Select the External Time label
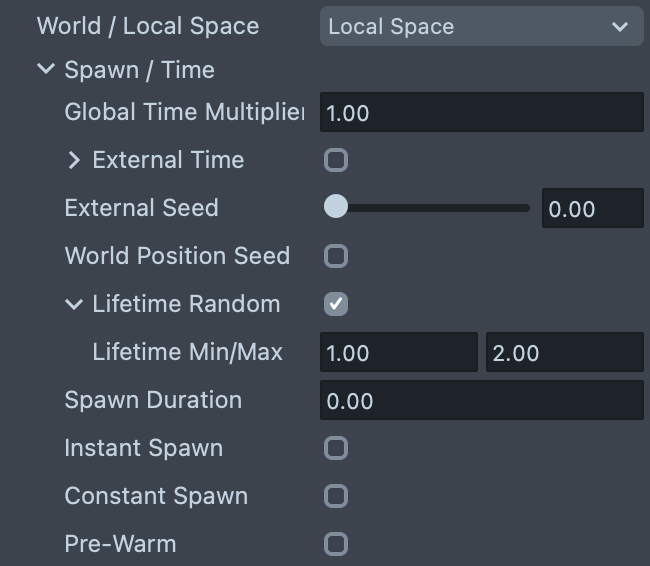The height and width of the screenshot is (566, 650). [168, 160]
